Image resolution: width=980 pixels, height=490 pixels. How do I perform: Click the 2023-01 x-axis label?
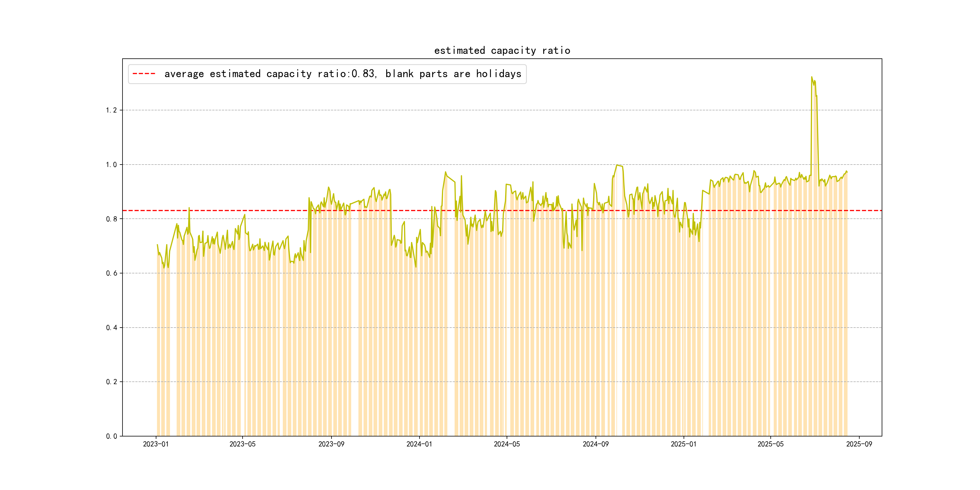point(155,444)
